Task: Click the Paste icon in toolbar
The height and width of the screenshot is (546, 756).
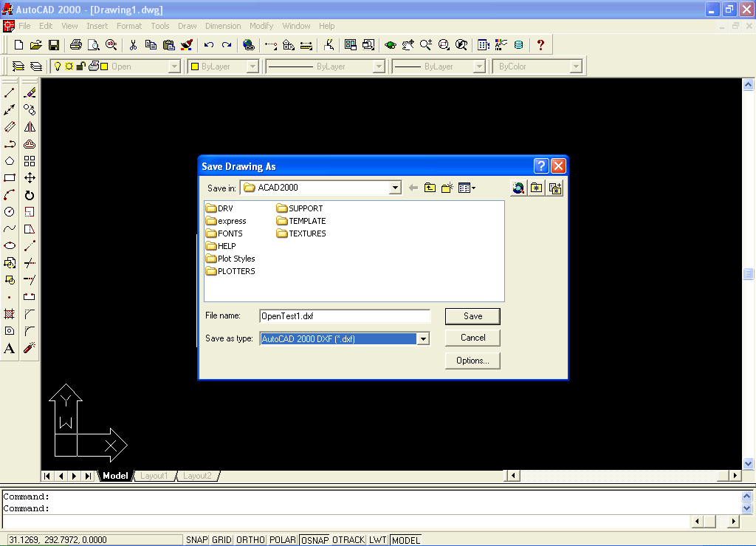Action: (169, 45)
